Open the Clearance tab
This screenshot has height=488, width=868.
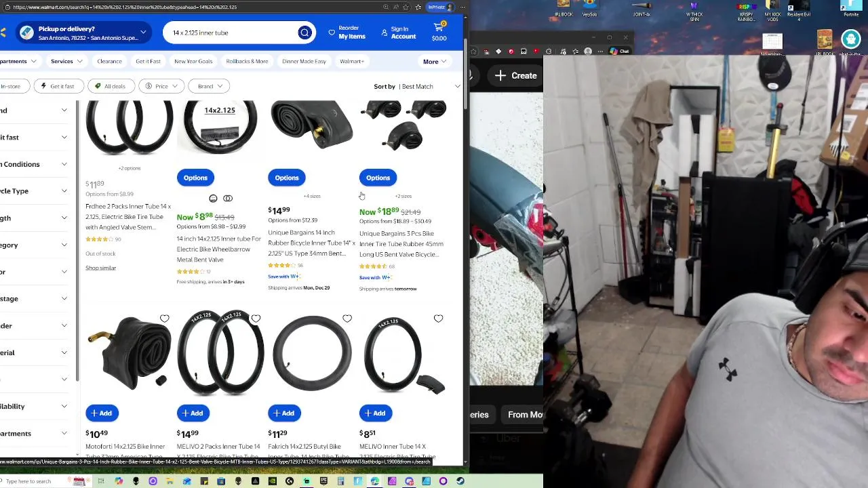pyautogui.click(x=109, y=61)
